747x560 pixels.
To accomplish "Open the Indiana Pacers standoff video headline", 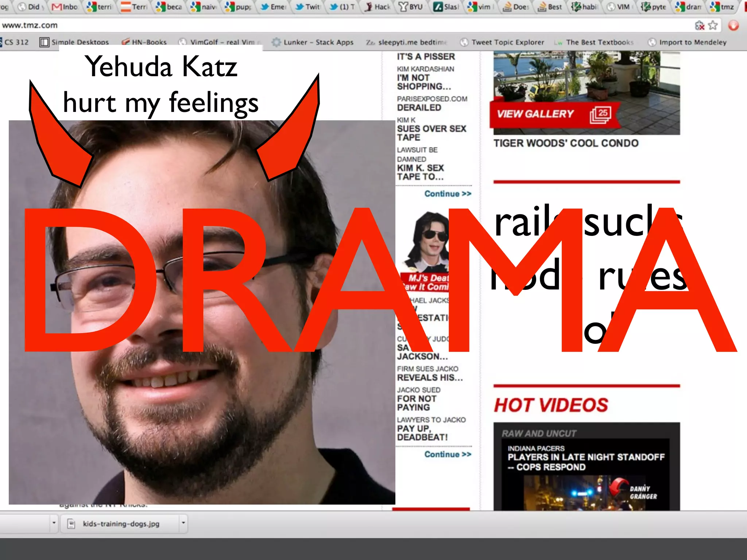I will point(586,462).
